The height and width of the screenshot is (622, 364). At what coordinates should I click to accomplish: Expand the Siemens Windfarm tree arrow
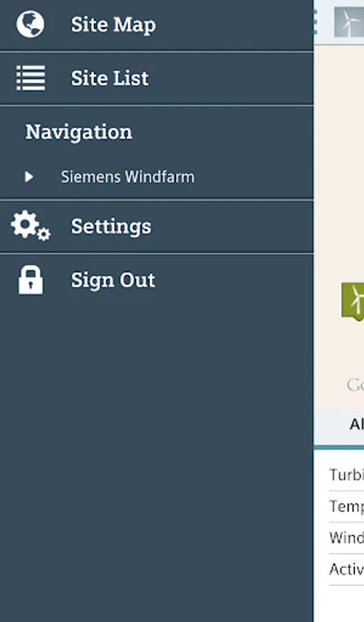28,176
